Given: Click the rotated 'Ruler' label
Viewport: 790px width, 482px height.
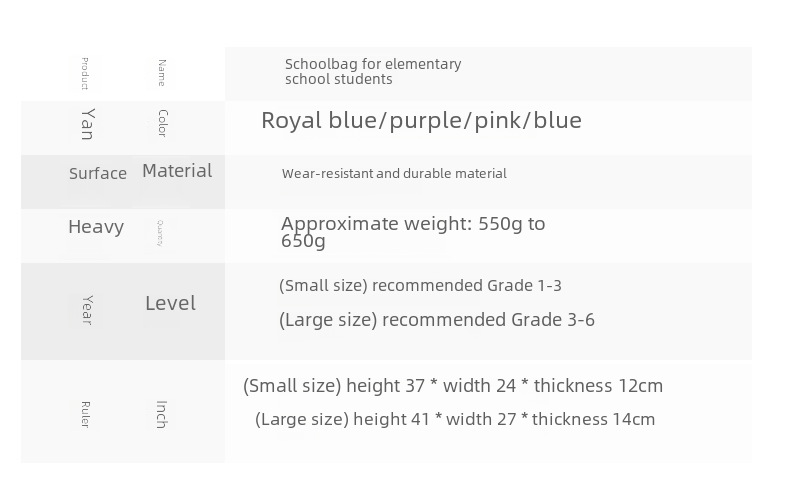Looking at the screenshot, I should tap(85, 414).
